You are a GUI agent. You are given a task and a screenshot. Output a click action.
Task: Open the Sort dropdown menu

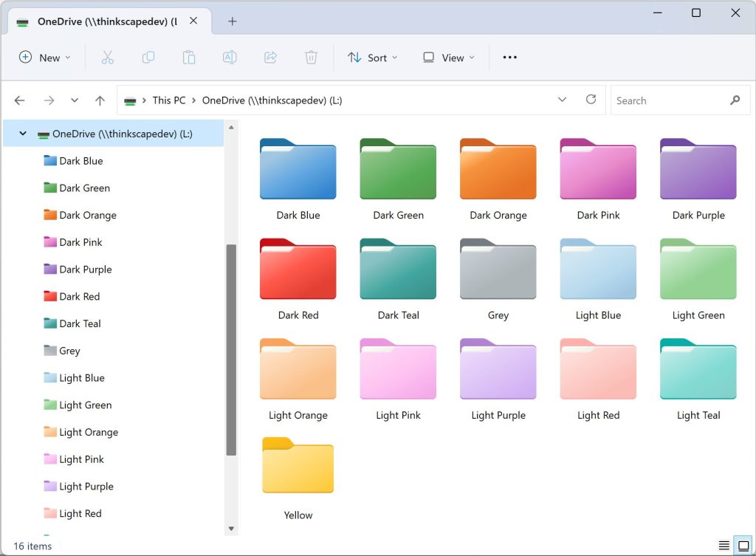point(373,58)
